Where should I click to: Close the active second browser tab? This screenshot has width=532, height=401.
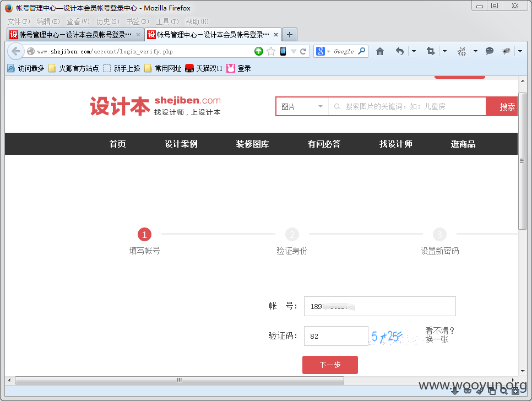276,35
